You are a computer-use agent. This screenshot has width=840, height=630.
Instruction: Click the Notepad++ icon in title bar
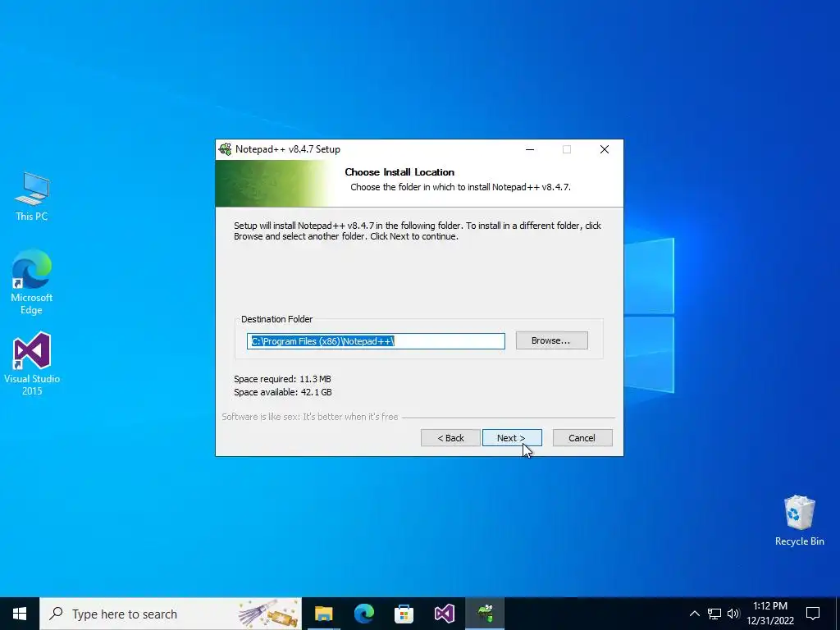click(x=225, y=149)
